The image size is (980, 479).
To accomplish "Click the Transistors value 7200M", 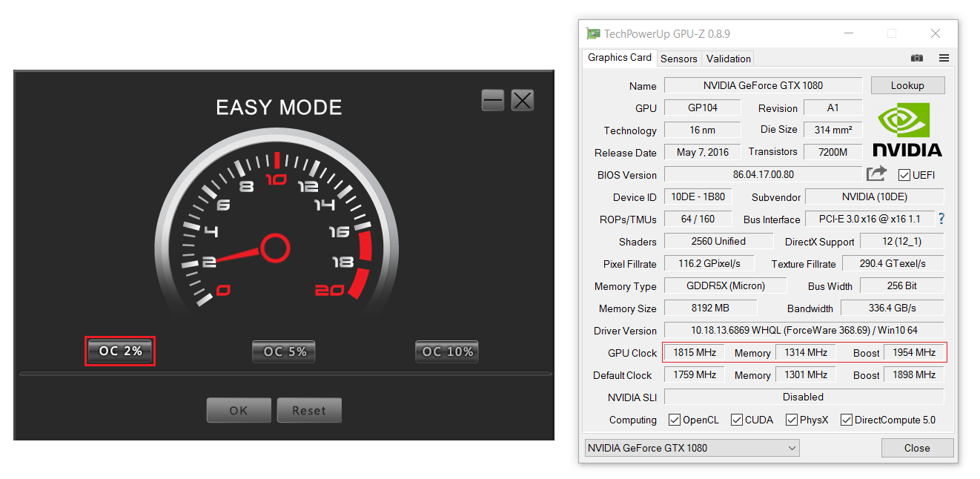I will [x=832, y=152].
